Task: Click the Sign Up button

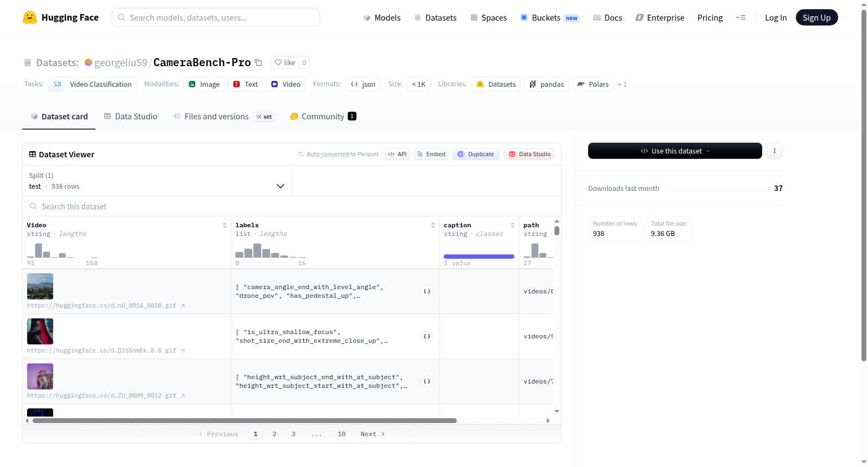Action: (817, 17)
